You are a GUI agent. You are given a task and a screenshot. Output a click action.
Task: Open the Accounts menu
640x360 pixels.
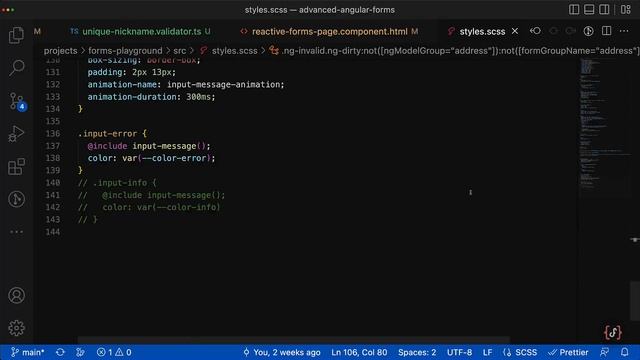point(16,296)
